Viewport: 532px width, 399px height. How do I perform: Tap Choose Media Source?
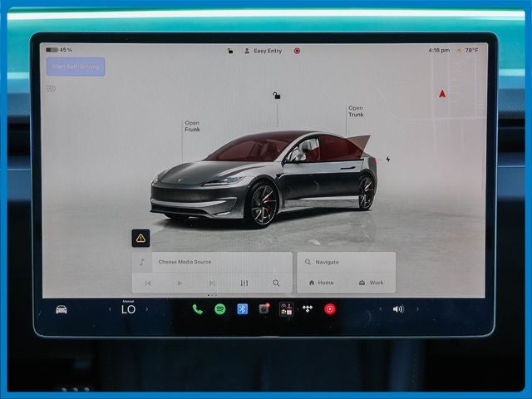point(185,262)
